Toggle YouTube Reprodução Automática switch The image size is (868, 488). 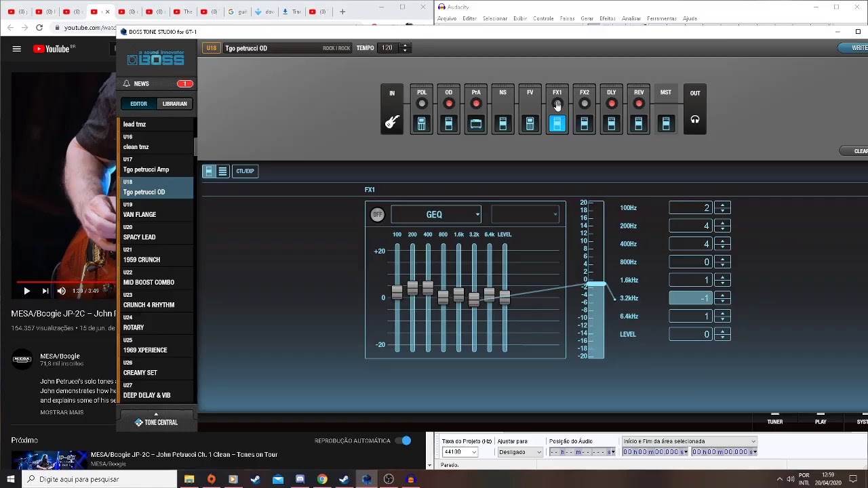click(x=403, y=441)
